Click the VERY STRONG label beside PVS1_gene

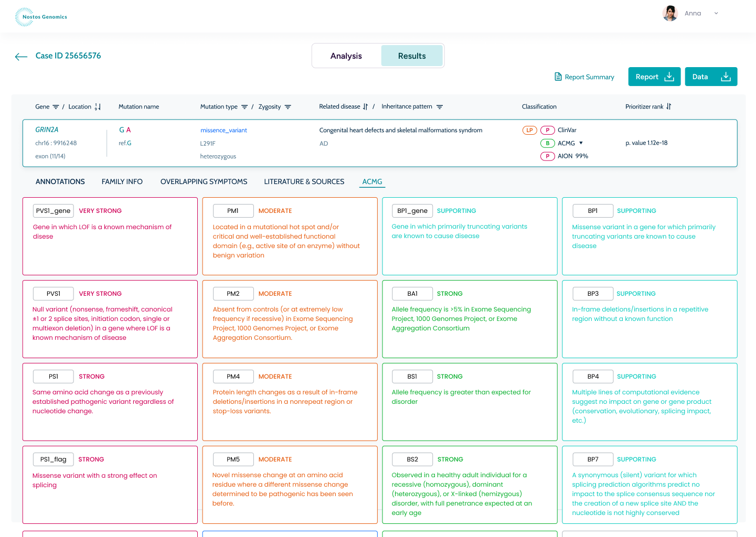(x=100, y=211)
